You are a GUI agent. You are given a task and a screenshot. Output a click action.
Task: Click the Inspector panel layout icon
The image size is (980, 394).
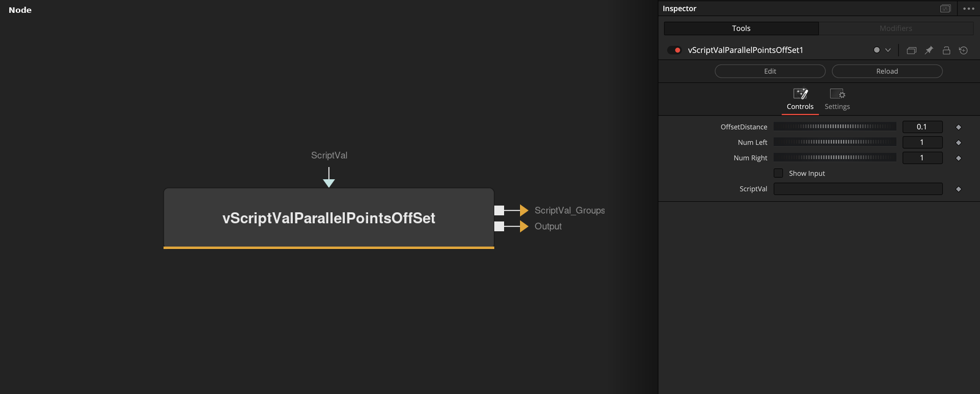(946, 9)
